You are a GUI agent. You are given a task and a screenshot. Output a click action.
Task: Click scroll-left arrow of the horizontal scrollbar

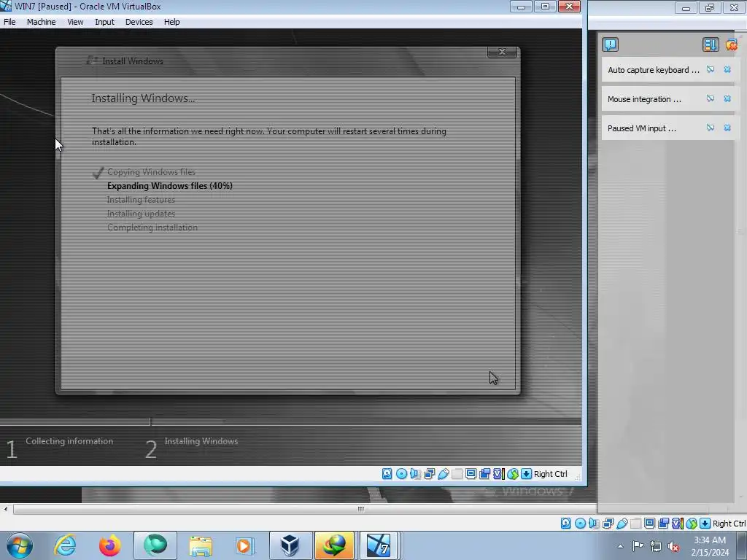tap(6, 509)
